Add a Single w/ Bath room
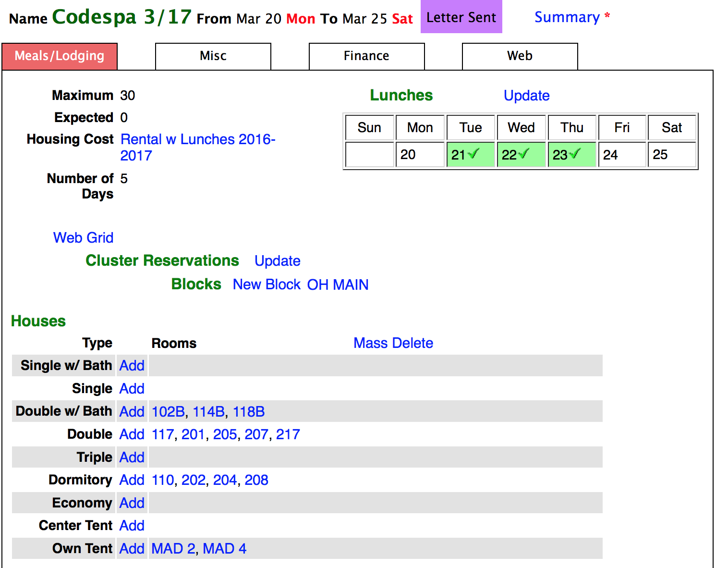Viewport: 728px width, 568px height. pyautogui.click(x=132, y=366)
